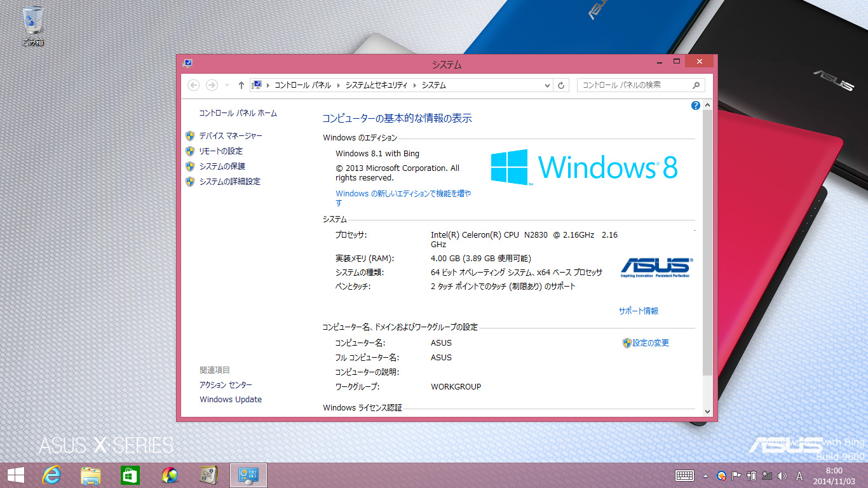Open コントロール パネル ホーム link
The height and width of the screenshot is (488, 868).
pyautogui.click(x=238, y=113)
